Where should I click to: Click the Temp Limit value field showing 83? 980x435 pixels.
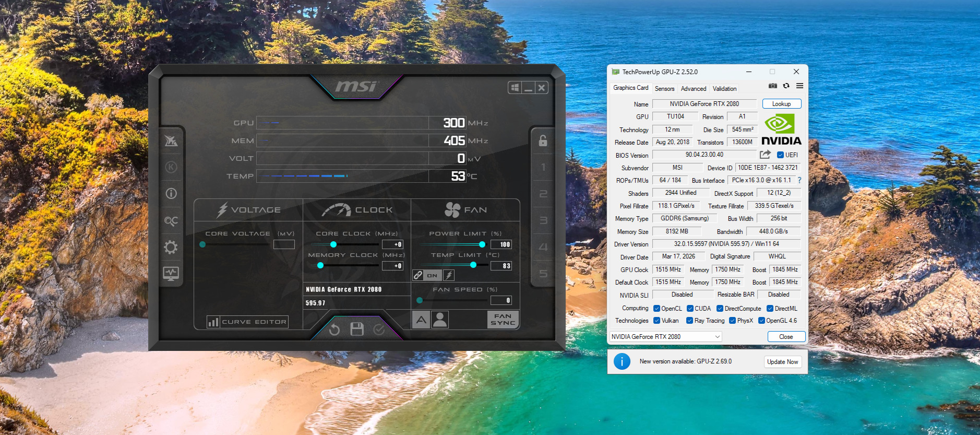pos(501,266)
